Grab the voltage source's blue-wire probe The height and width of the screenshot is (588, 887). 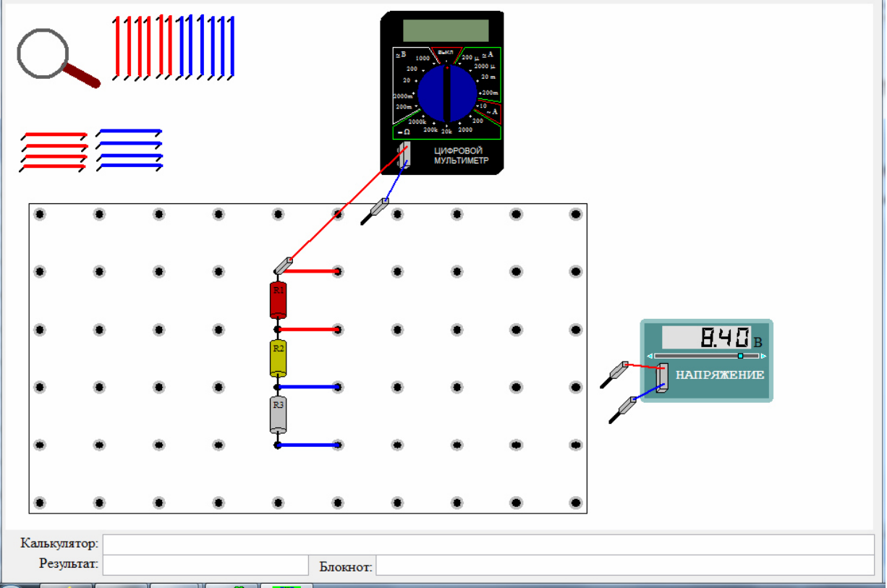(x=624, y=409)
